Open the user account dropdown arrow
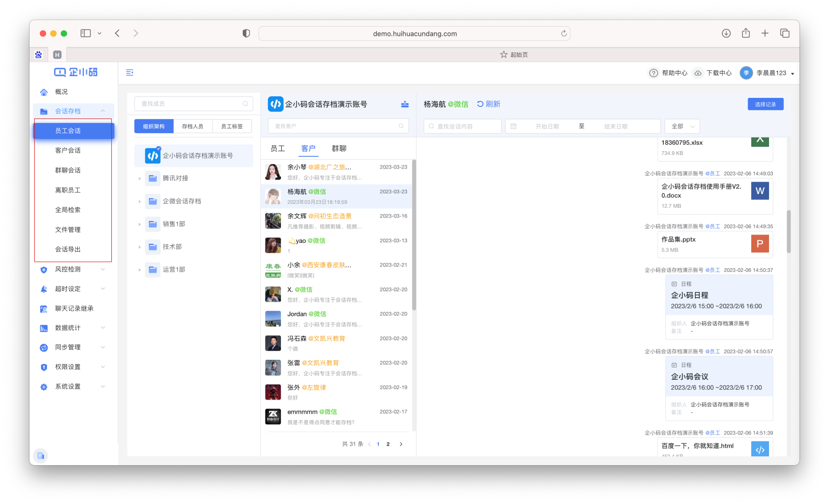This screenshot has height=504, width=829. point(793,74)
